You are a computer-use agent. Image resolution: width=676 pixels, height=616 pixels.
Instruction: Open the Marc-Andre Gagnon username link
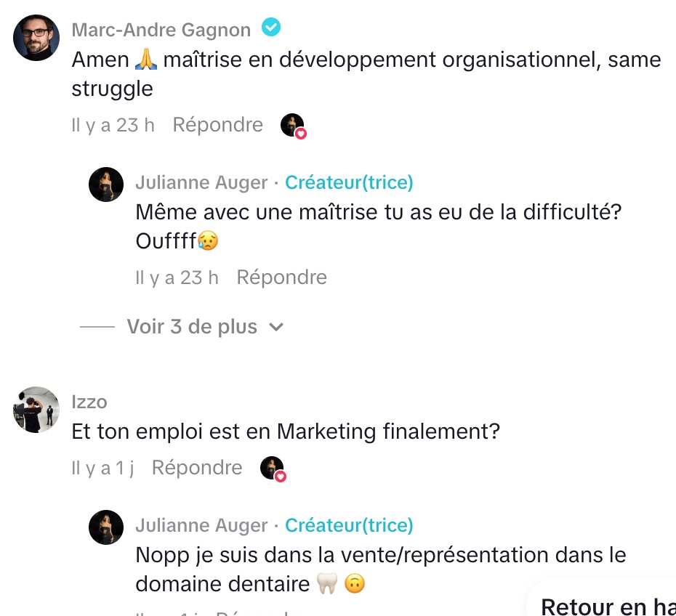(161, 30)
